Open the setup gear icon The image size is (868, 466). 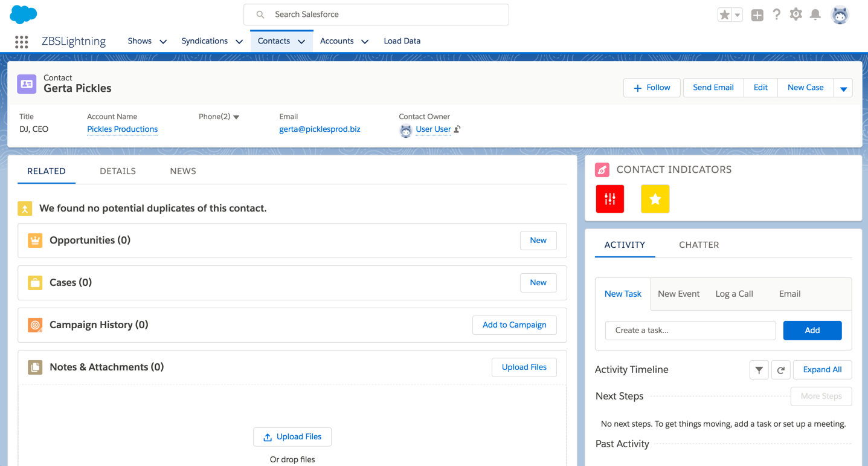coord(796,15)
